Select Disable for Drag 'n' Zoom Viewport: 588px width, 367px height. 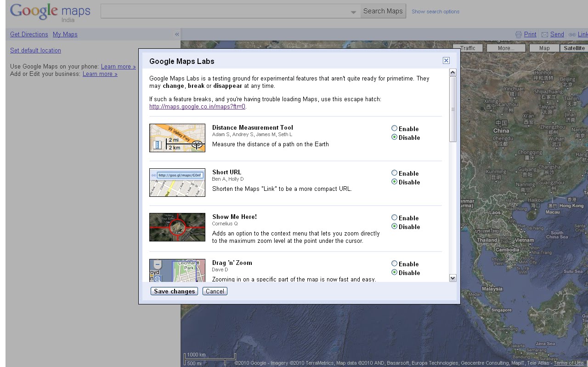(x=394, y=272)
